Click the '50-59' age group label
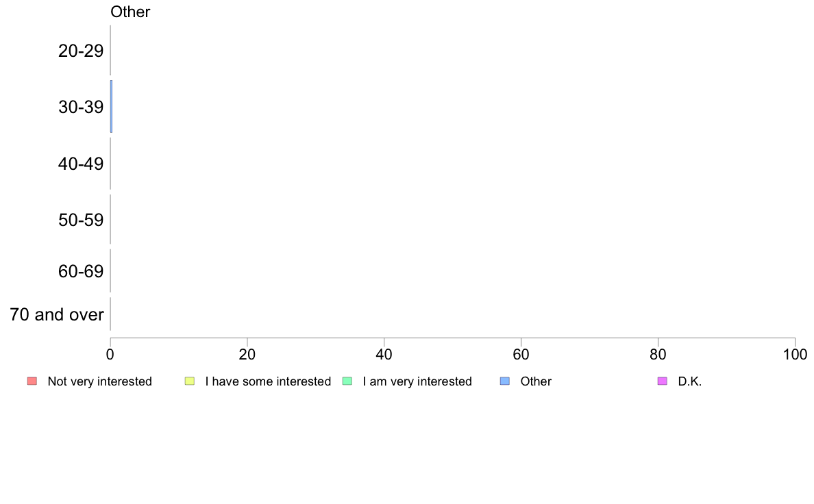Screen dimensions: 814x504 click(x=81, y=220)
